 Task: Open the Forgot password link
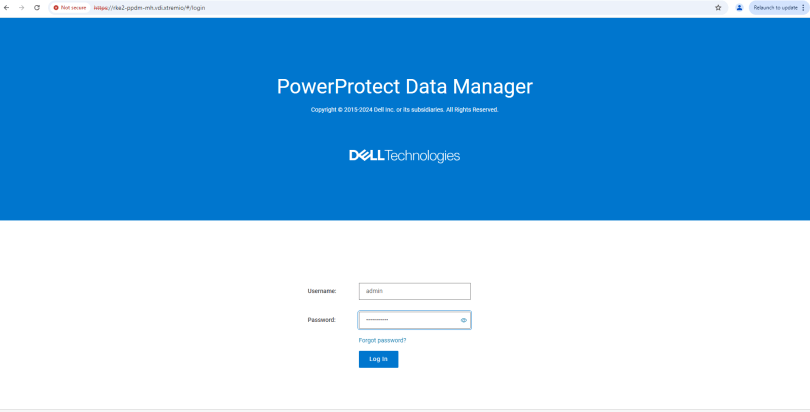tap(382, 340)
